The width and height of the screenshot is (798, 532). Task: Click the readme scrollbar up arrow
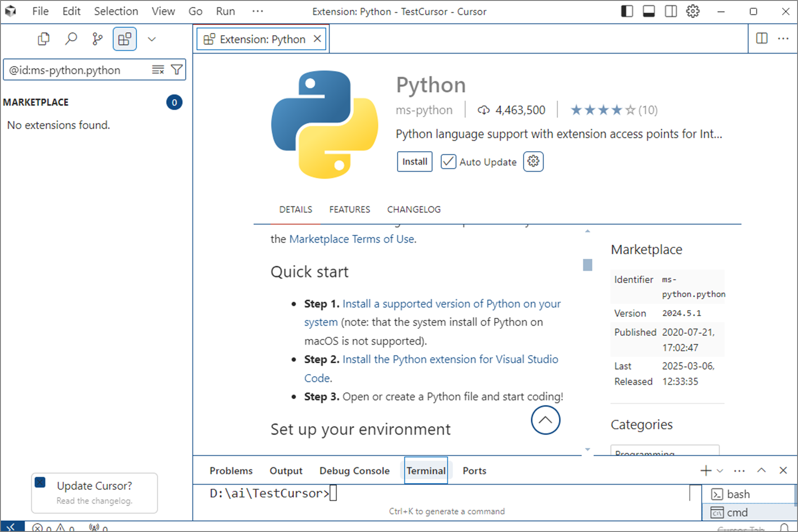[x=587, y=231]
